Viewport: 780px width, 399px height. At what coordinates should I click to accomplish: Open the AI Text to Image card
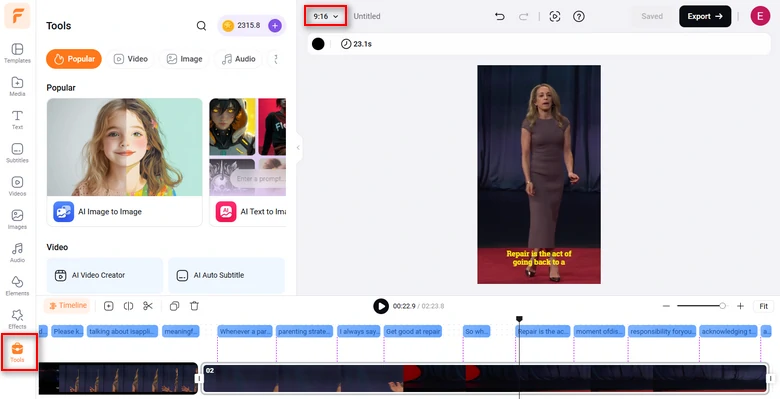click(x=248, y=162)
